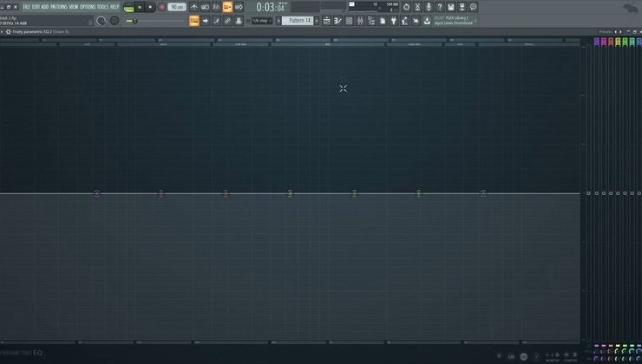Click the stop transport button
The height and width of the screenshot is (364, 642).
[x=150, y=7]
